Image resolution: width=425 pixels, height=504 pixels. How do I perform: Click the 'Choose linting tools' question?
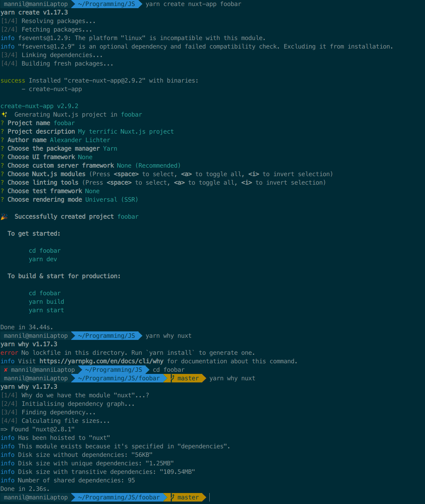click(43, 183)
